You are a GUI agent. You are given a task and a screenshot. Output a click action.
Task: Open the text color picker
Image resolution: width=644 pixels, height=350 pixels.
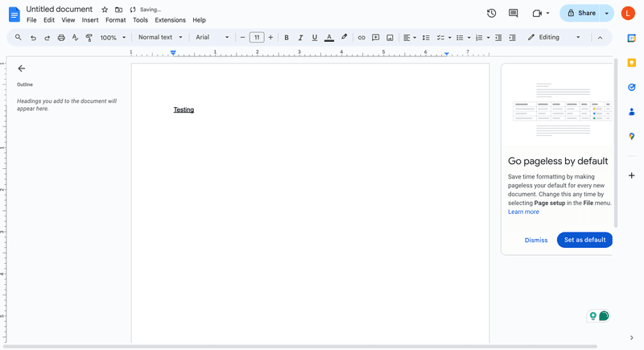click(329, 38)
